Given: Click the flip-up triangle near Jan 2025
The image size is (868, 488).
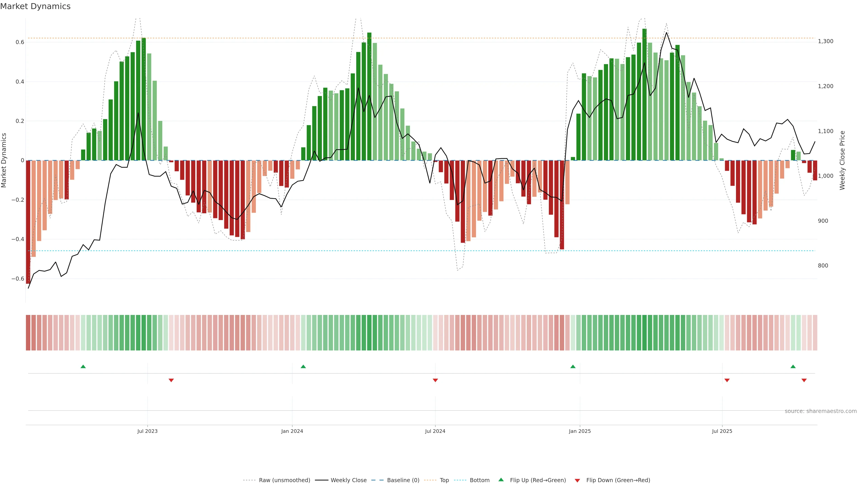Looking at the screenshot, I should 573,366.
